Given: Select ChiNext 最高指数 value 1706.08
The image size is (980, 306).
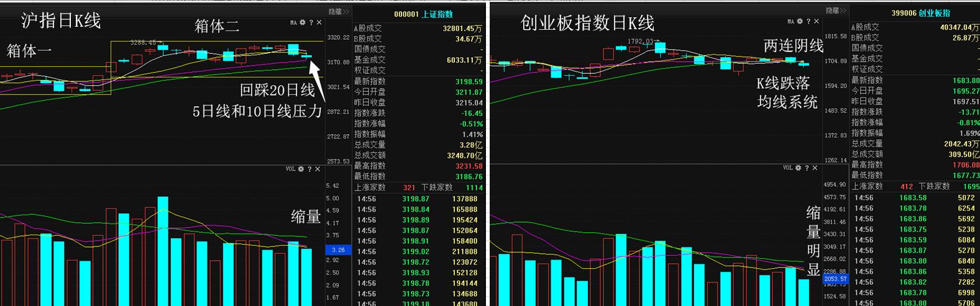Looking at the screenshot, I should tap(966, 165).
